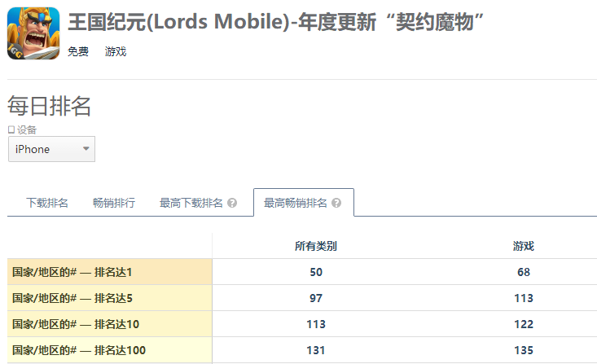Click the 游戏 column header in table
Image resolution: width=597 pixels, height=364 pixels.
click(524, 246)
